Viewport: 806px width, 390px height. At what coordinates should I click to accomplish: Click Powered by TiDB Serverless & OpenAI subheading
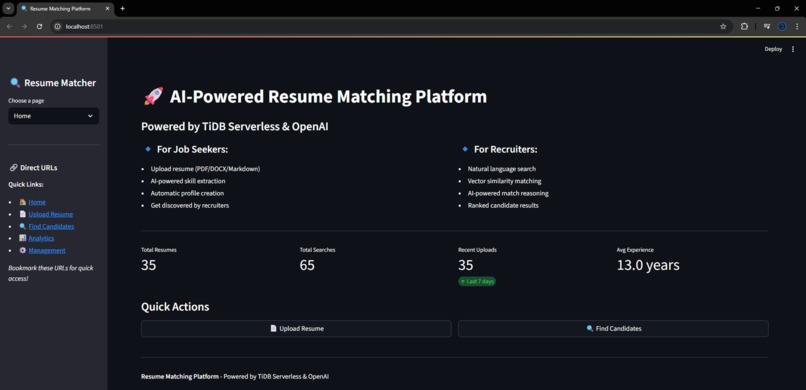[x=235, y=127]
